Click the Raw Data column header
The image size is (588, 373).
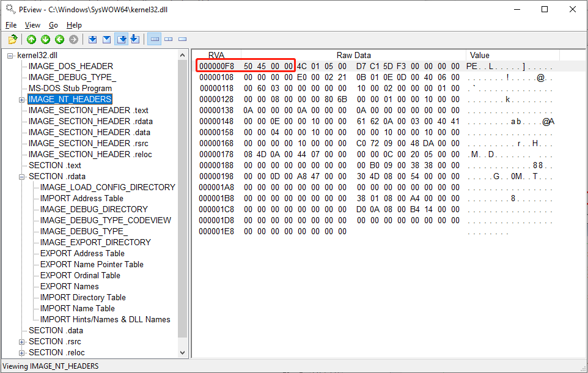pyautogui.click(x=353, y=55)
